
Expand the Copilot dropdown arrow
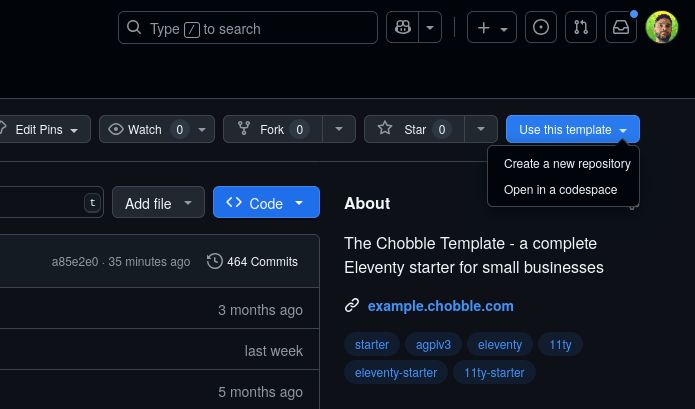(x=430, y=27)
